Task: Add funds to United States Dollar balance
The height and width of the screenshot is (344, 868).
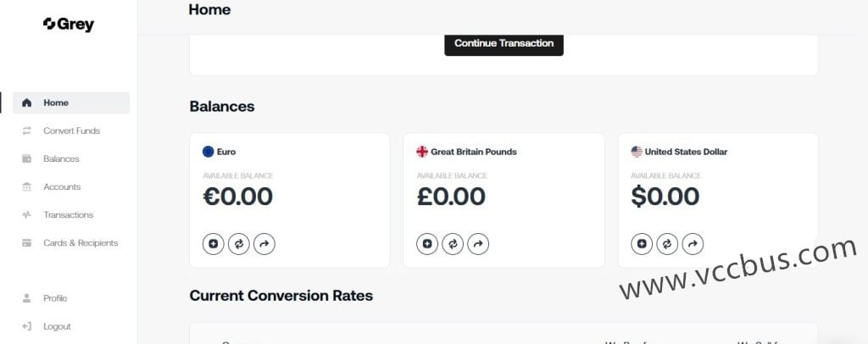Action: 642,243
